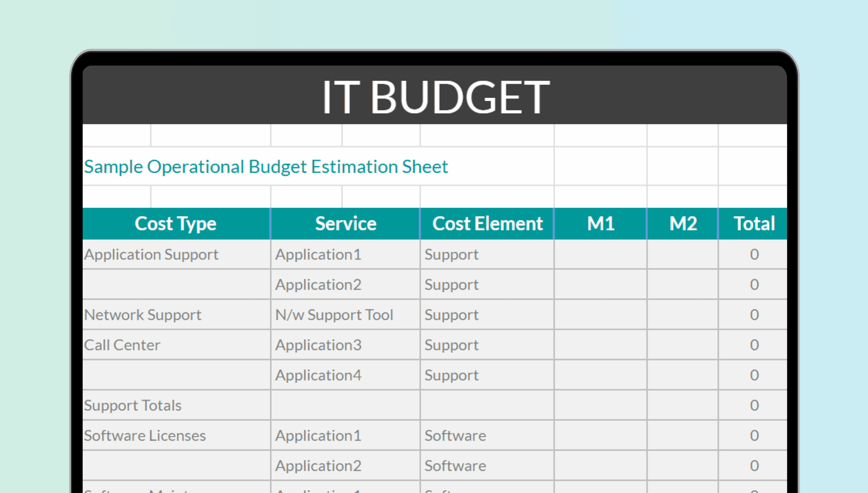Select the M1 column header
Image resolution: width=868 pixels, height=493 pixels.
click(601, 223)
